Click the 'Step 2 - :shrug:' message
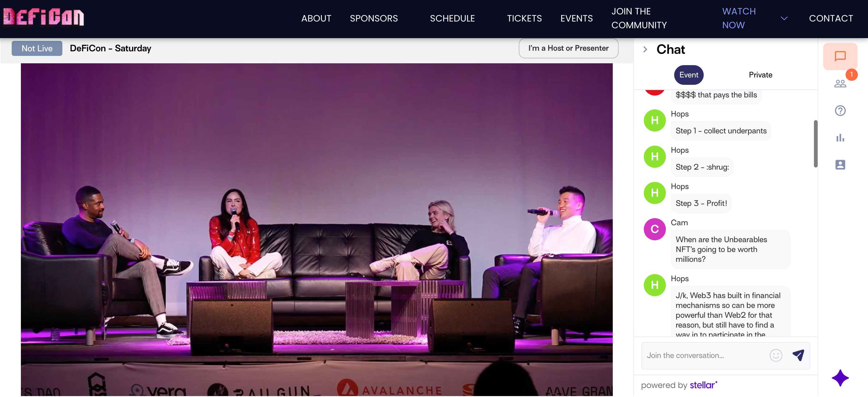This screenshot has height=397, width=868. point(702,167)
